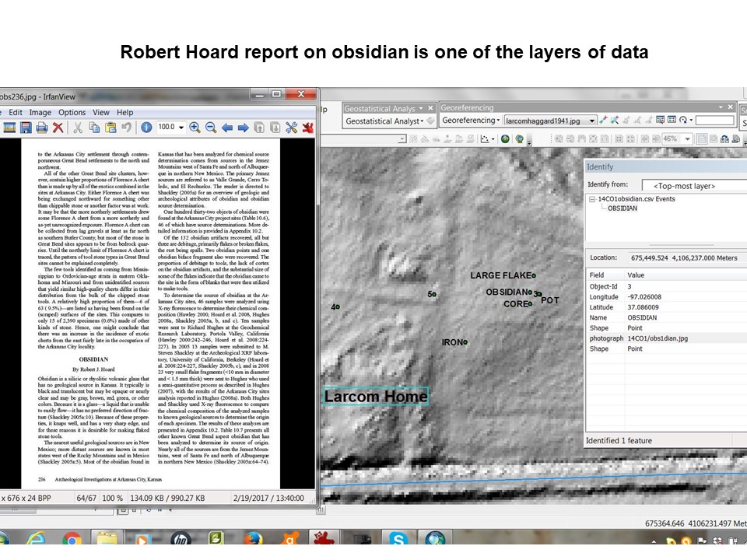Open IrfanView settings wrench icon
The image size is (747, 560).
pos(292,128)
